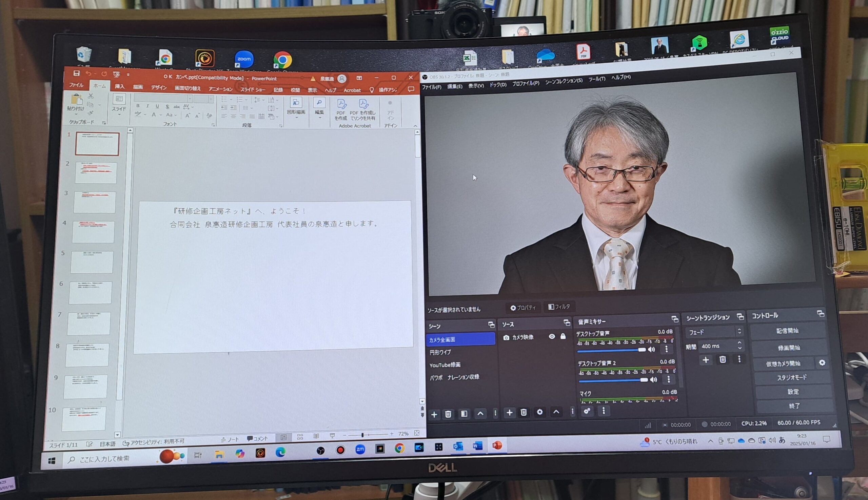Click スタジオモード button

(792, 377)
